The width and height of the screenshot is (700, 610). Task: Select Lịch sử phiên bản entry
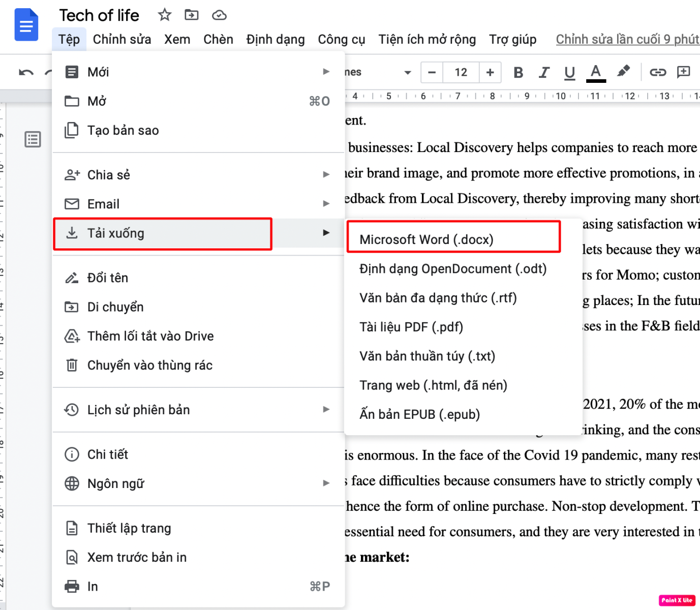click(x=198, y=410)
